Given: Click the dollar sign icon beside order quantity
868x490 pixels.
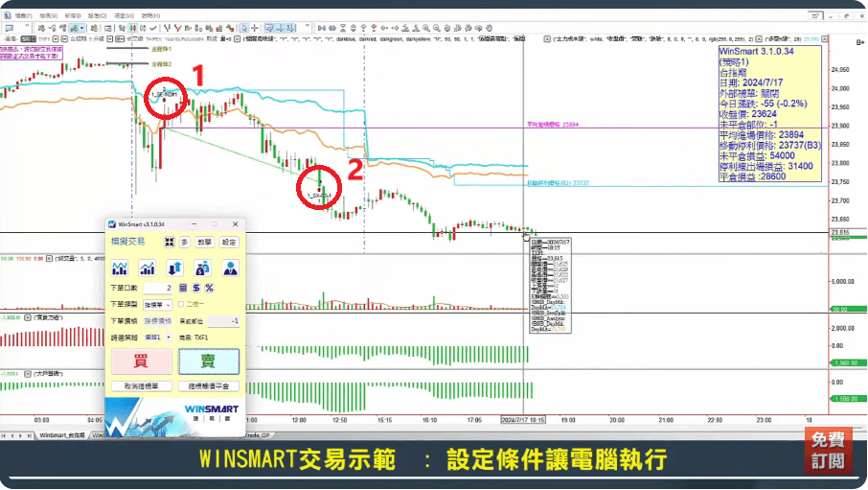Looking at the screenshot, I should point(196,289).
